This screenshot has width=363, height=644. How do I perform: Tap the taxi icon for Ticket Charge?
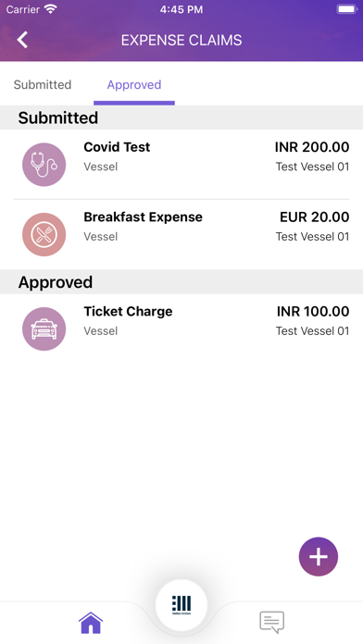pyautogui.click(x=44, y=329)
